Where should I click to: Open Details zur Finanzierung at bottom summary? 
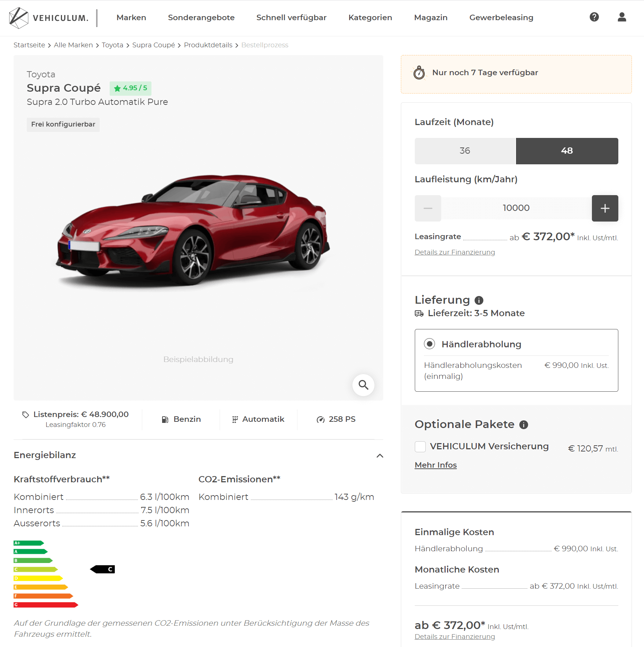pos(454,637)
